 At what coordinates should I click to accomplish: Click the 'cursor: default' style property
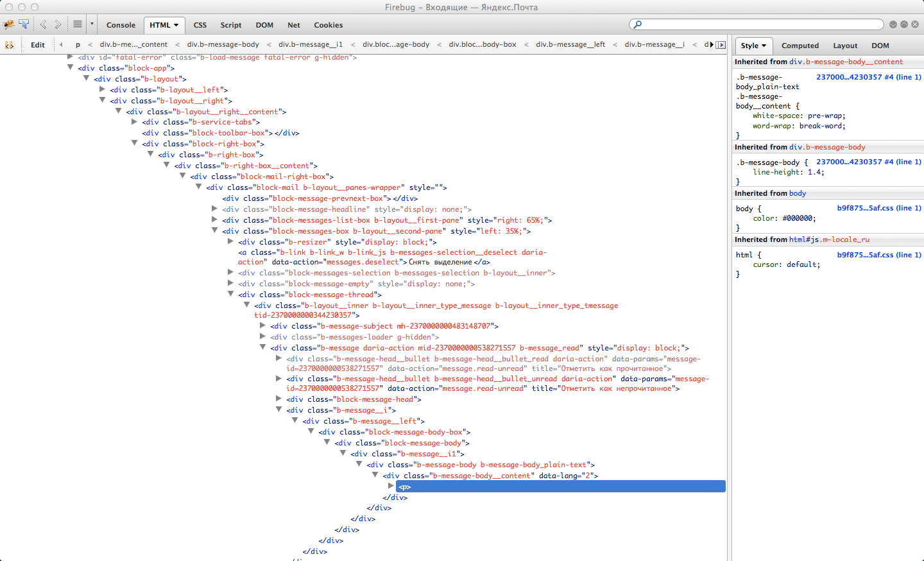point(786,264)
